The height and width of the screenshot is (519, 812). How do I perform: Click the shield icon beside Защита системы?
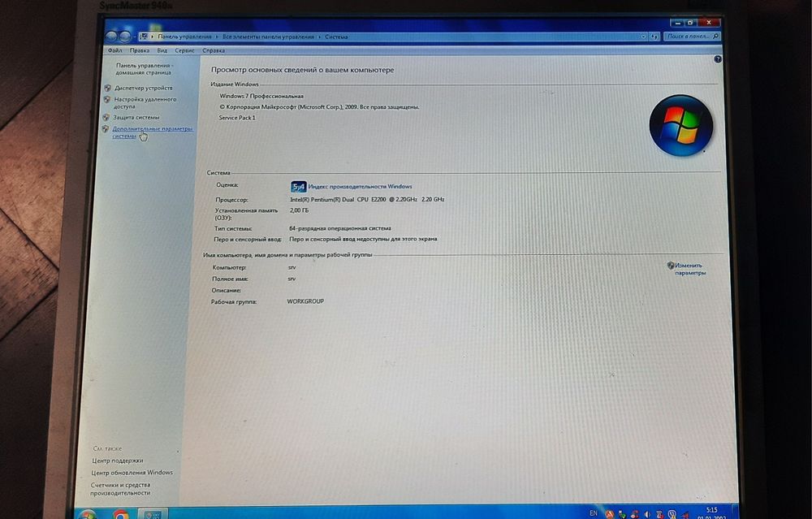pos(106,117)
